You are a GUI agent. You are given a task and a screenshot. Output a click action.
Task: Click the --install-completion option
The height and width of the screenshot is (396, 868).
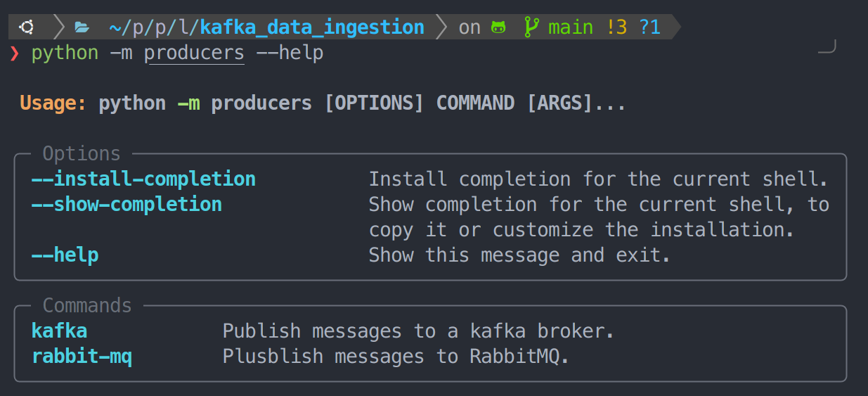143,179
